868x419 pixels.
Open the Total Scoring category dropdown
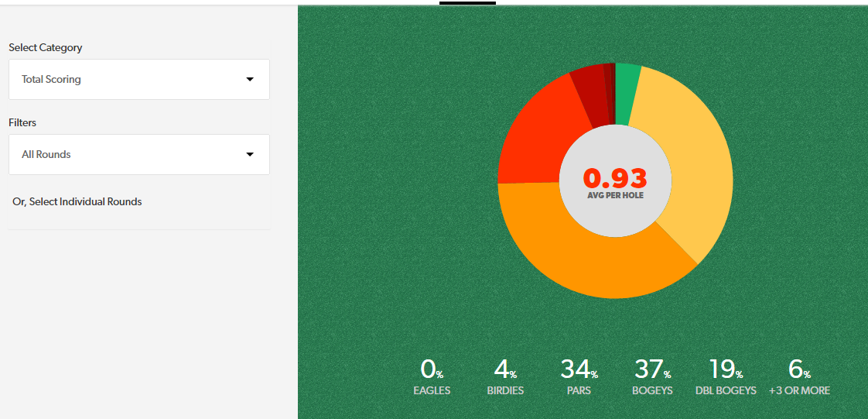(x=138, y=79)
